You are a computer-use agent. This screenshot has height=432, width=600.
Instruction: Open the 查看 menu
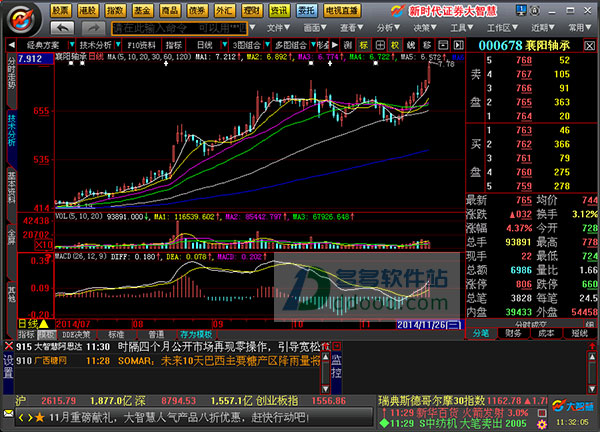click(351, 28)
